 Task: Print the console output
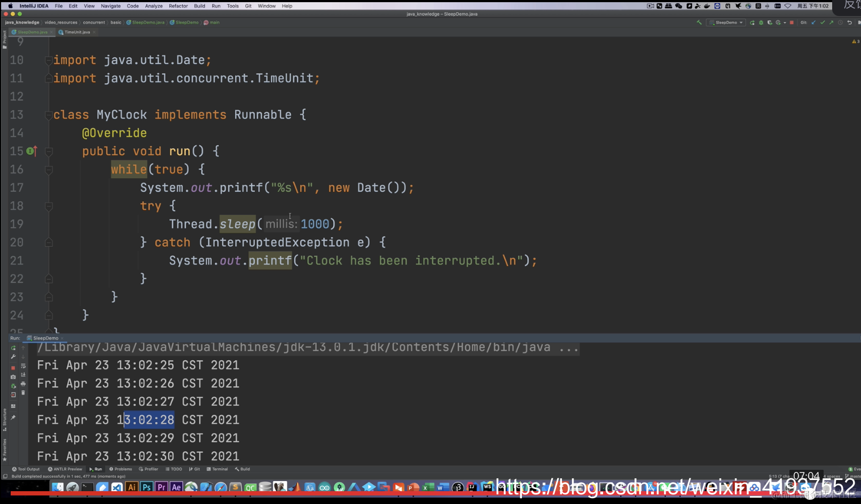pos(23,384)
